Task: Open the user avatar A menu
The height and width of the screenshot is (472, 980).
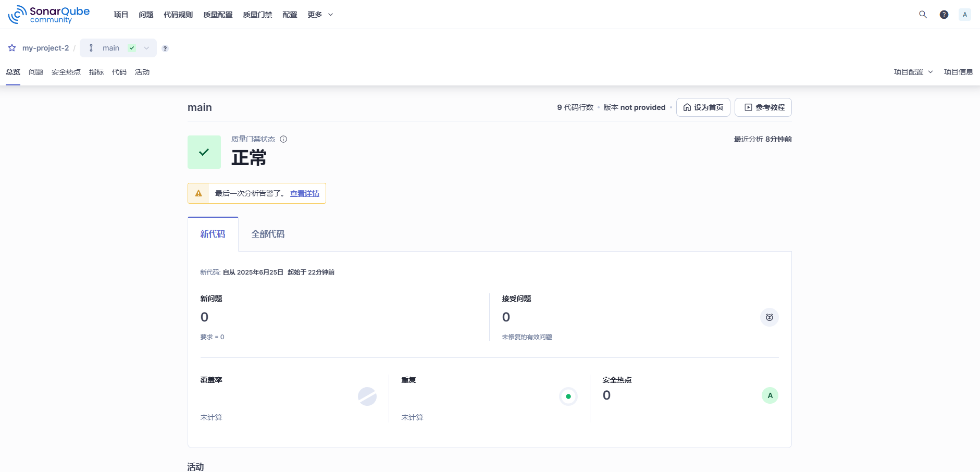Action: click(x=964, y=15)
